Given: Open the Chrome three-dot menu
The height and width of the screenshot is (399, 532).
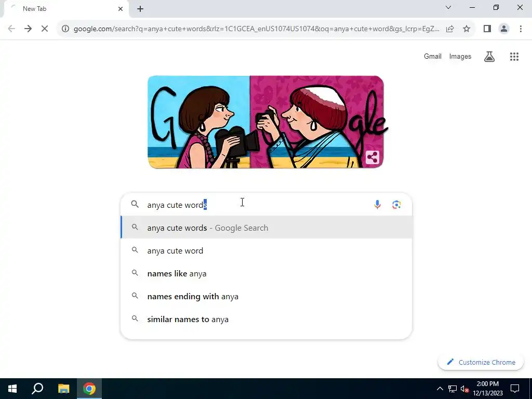Looking at the screenshot, I should [521, 29].
